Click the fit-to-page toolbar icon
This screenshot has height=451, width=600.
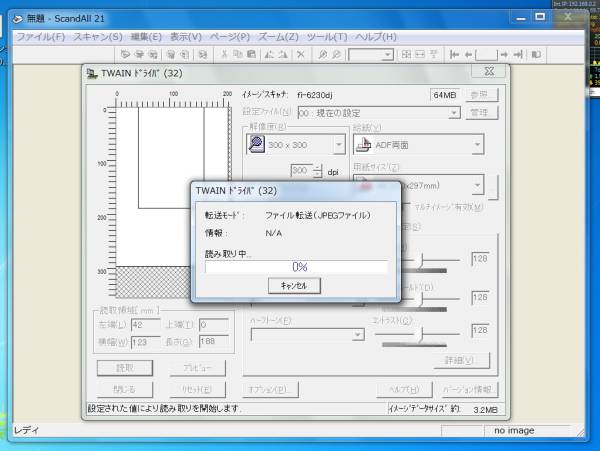406,54
